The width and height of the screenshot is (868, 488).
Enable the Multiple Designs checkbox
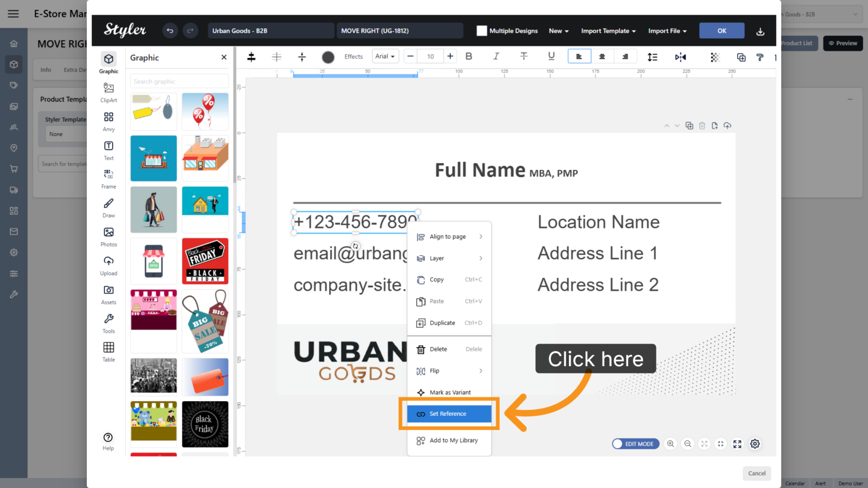(x=482, y=31)
